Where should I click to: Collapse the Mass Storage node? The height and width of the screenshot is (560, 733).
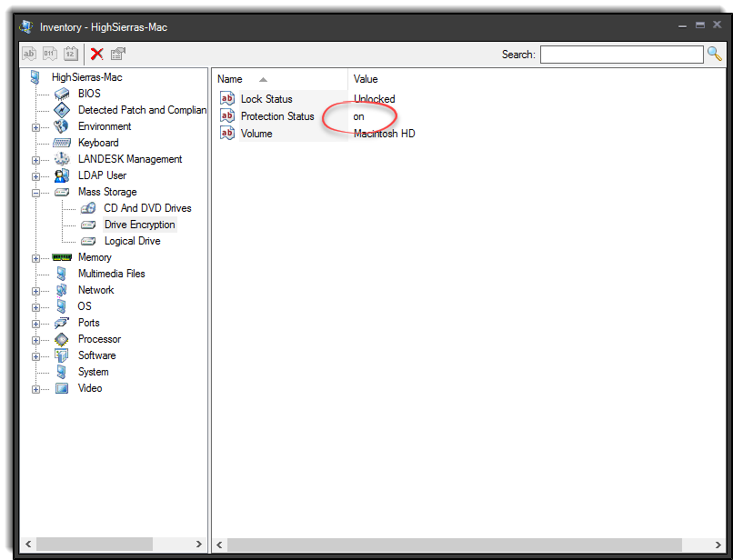37,192
